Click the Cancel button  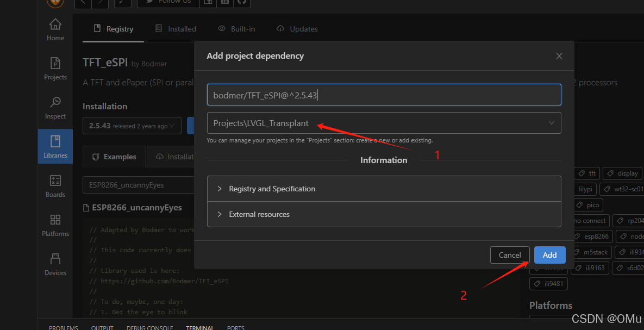tap(510, 255)
